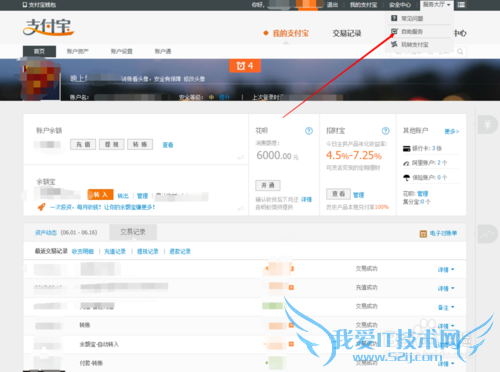Select 常见问题 menu entry
This screenshot has width=500, height=372.
[412, 18]
